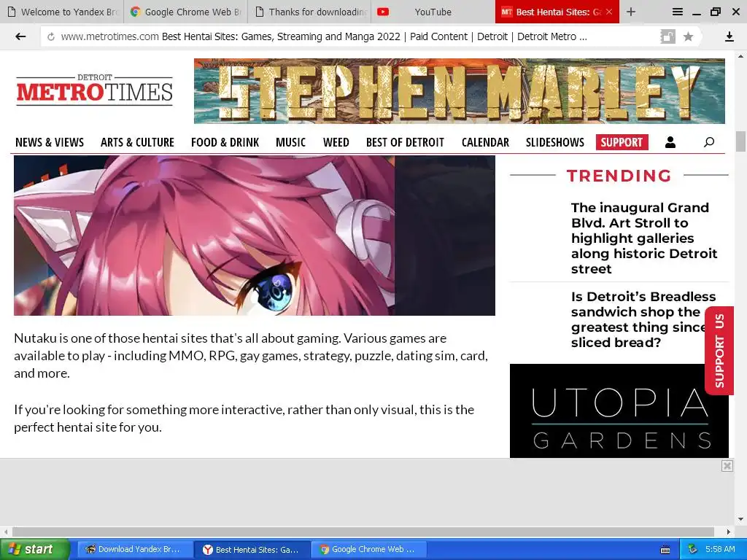The width and height of the screenshot is (747, 560).
Task: Bookmark this page with the star icon
Action: 688,36
